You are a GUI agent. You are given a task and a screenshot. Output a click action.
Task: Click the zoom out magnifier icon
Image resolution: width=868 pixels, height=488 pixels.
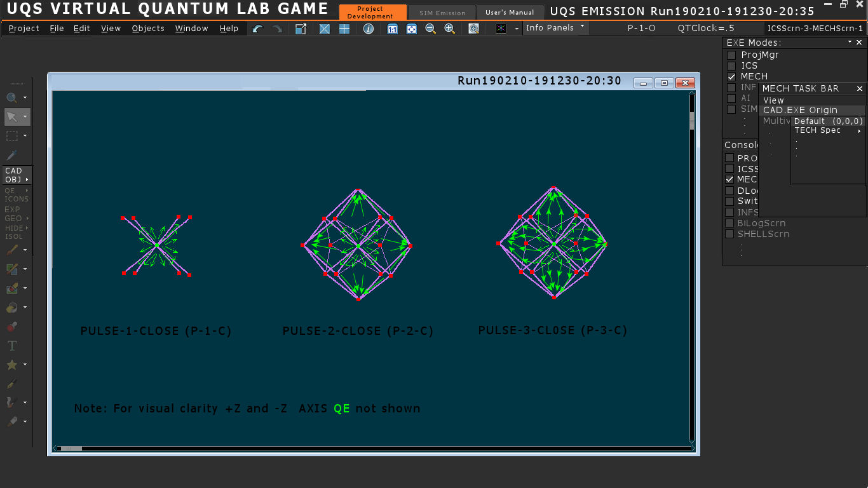tap(430, 29)
